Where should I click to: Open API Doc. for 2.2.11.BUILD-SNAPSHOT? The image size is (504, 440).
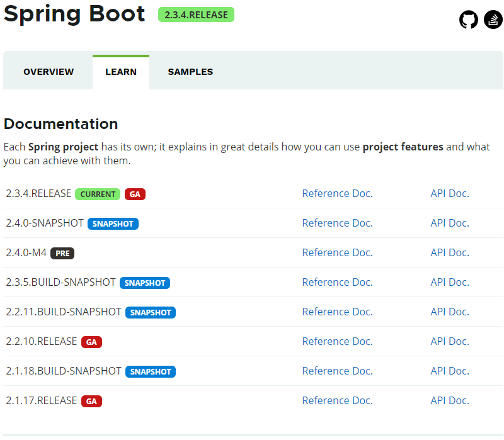click(450, 312)
